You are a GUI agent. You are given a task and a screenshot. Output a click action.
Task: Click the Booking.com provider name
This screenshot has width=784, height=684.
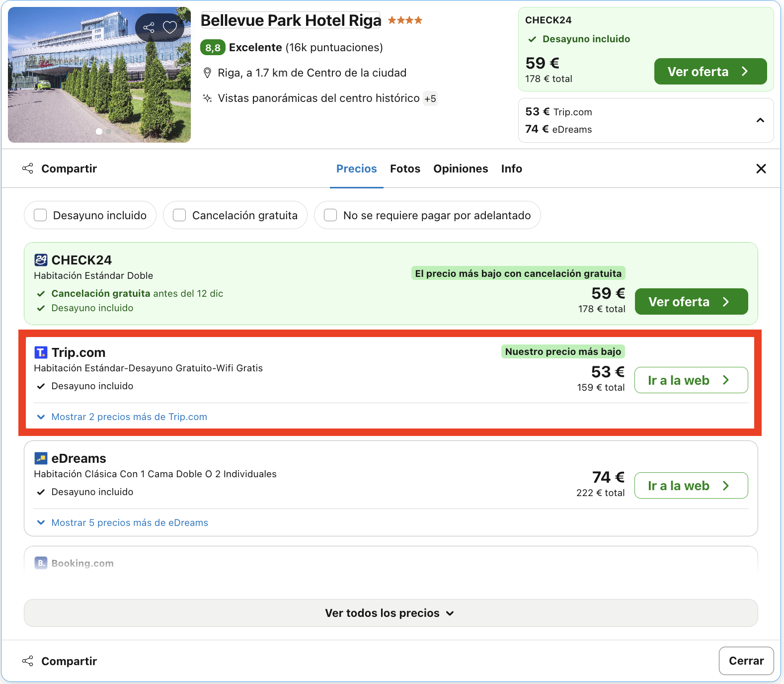click(82, 563)
